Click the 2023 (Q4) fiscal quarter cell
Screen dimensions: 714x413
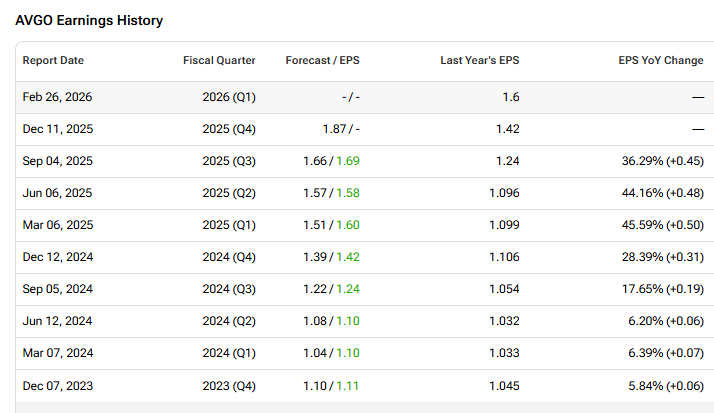click(x=227, y=385)
